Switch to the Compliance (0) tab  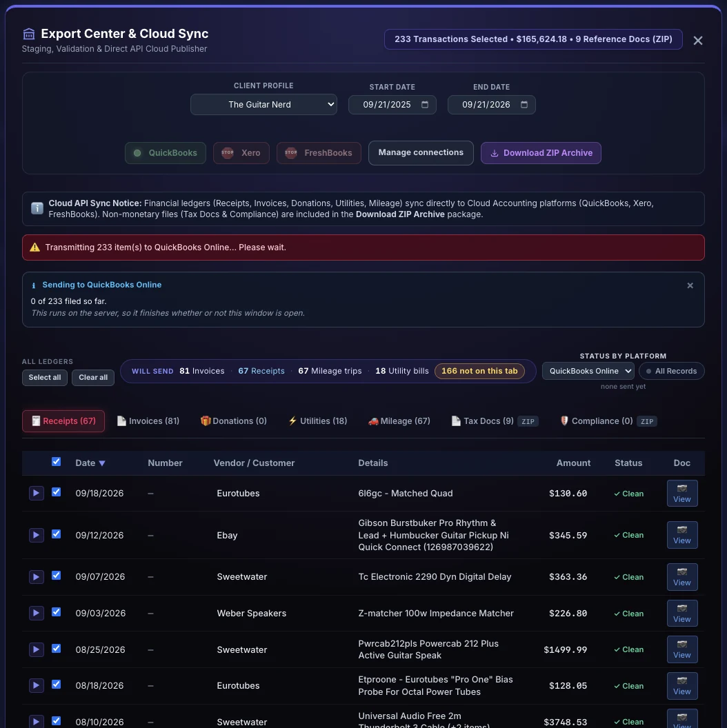(x=608, y=421)
